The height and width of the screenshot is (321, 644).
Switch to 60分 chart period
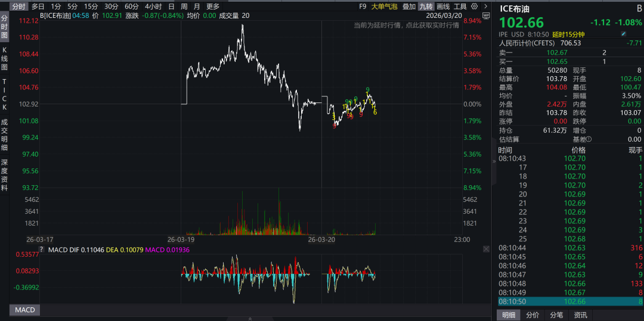[132, 7]
